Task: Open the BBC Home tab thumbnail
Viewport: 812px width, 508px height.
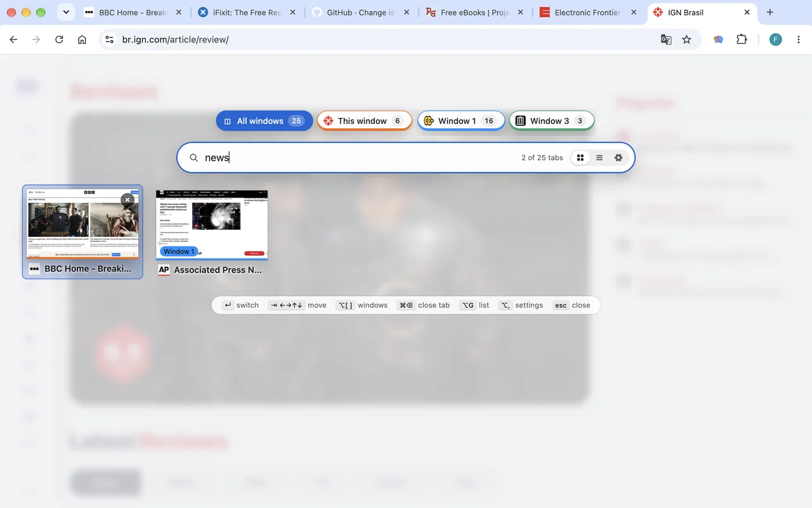Action: click(82, 232)
